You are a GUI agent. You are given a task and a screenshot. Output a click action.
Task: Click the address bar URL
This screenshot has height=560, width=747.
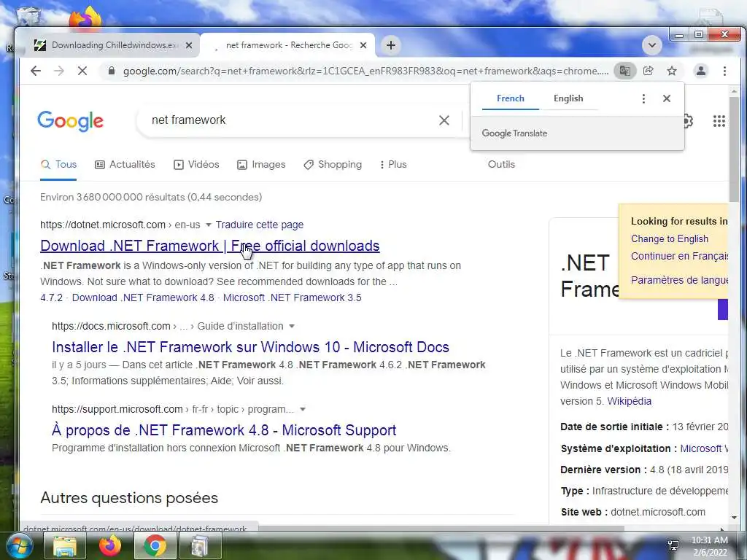(x=365, y=71)
